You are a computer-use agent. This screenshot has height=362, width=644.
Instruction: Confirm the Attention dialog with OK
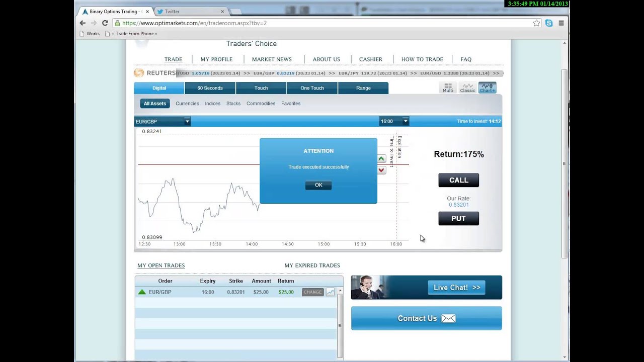coord(318,185)
